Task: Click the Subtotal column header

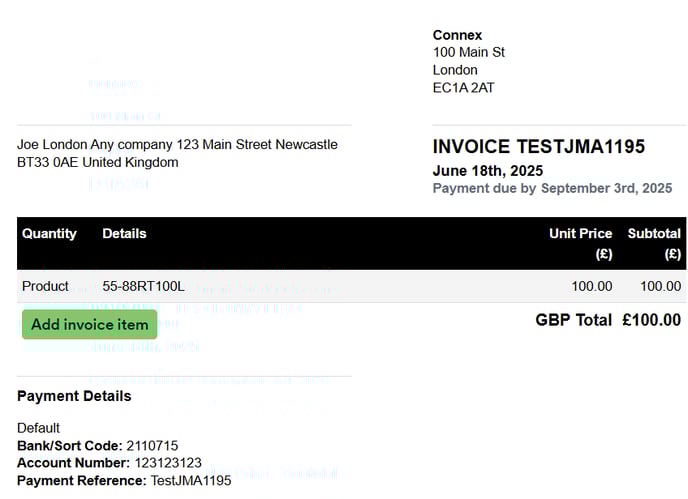Action: click(654, 244)
